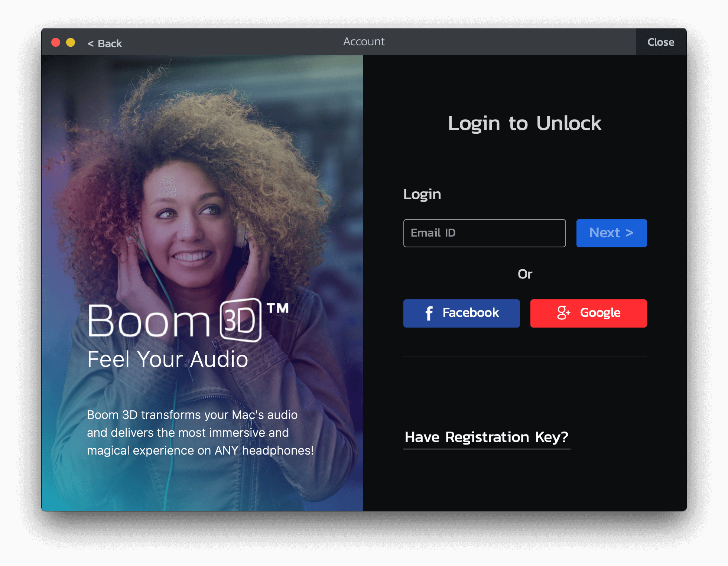Click the yellow minimize dot
Viewport: 728px width, 566px height.
[71, 42]
